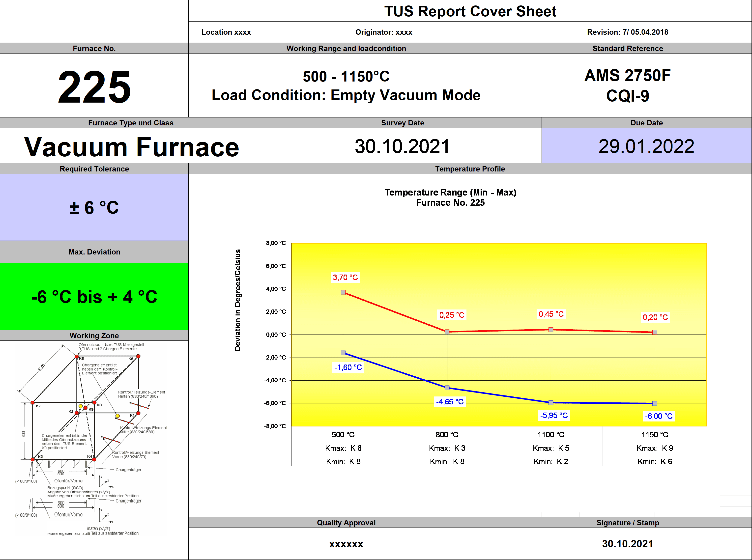The image size is (752, 560).
Task: Click the blue marker at 800 °C
Action: (x=447, y=388)
